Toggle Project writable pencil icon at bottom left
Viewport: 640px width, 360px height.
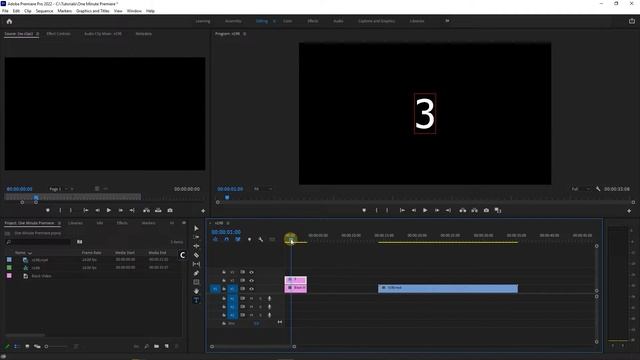[x=7, y=346]
